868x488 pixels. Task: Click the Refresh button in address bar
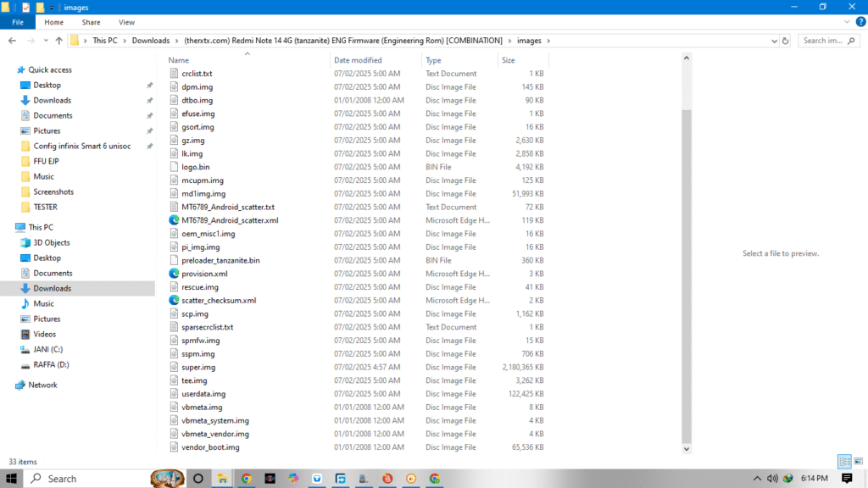pos(786,41)
